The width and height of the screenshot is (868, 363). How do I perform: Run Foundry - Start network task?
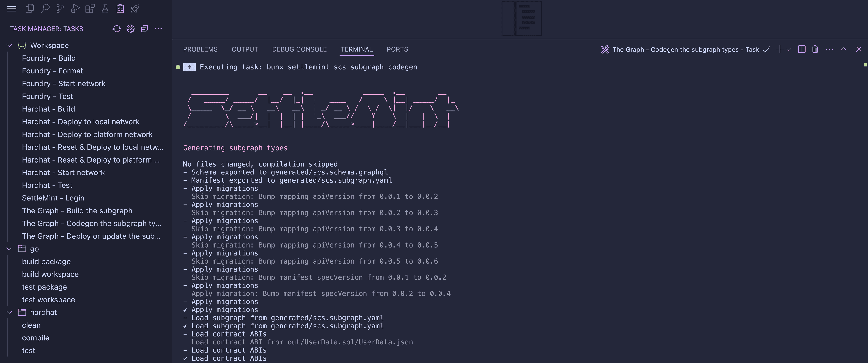click(x=64, y=84)
